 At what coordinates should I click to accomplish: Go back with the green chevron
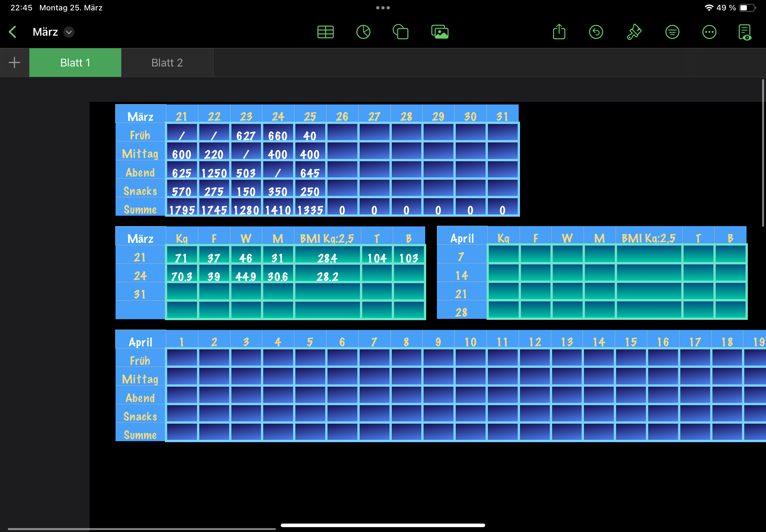(13, 32)
